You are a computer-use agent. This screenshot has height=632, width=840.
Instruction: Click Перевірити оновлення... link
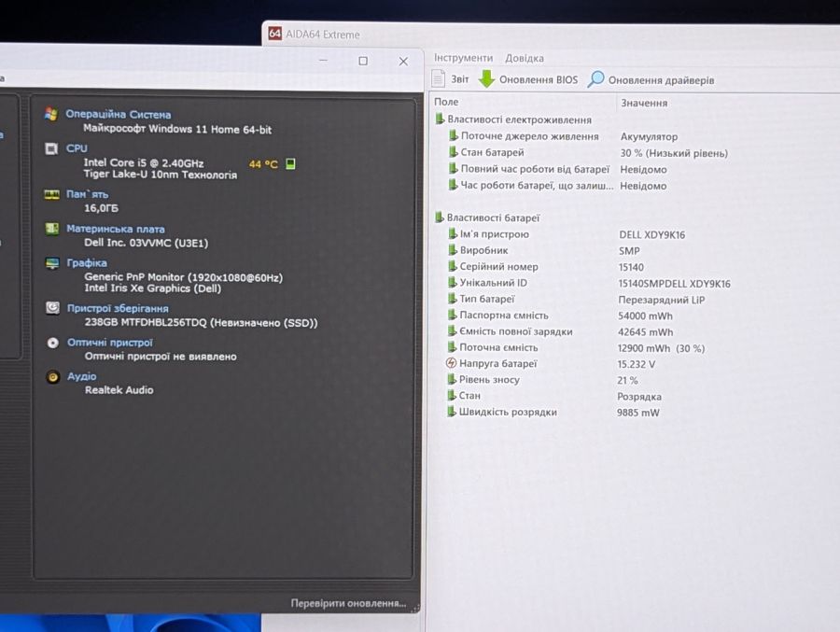(x=348, y=603)
